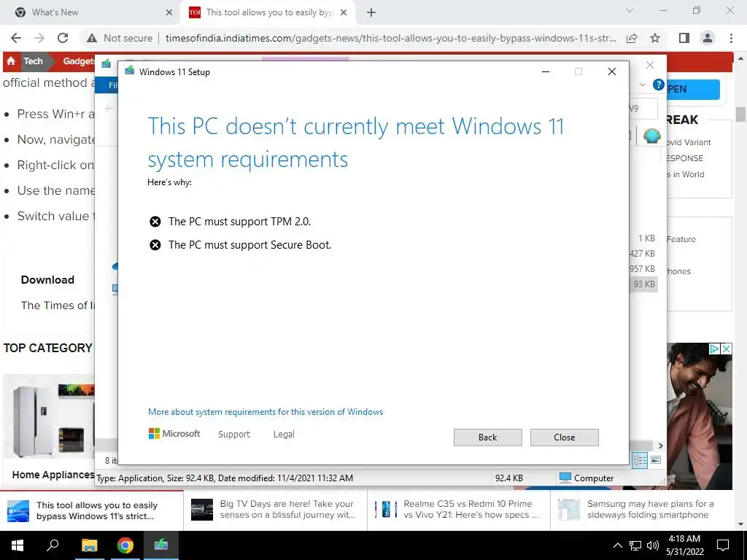Close the What's New tab
Viewport: 747px width, 560px height.
point(169,13)
